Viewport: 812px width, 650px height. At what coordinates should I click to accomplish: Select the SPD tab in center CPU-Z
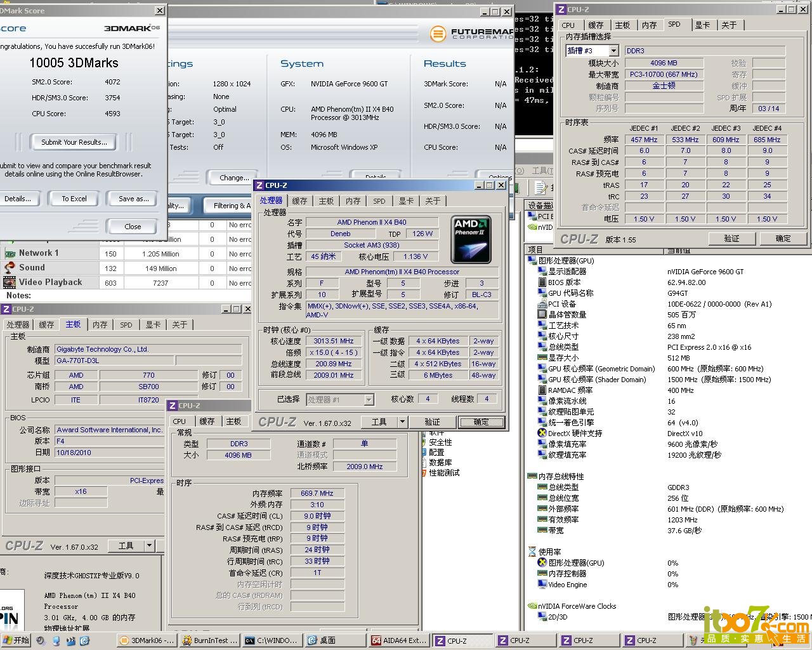[379, 201]
